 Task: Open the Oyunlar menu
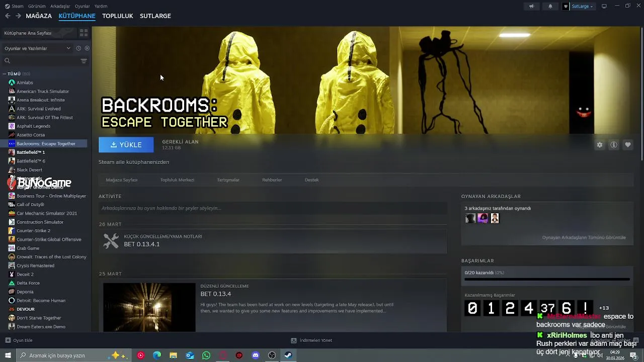tap(82, 6)
